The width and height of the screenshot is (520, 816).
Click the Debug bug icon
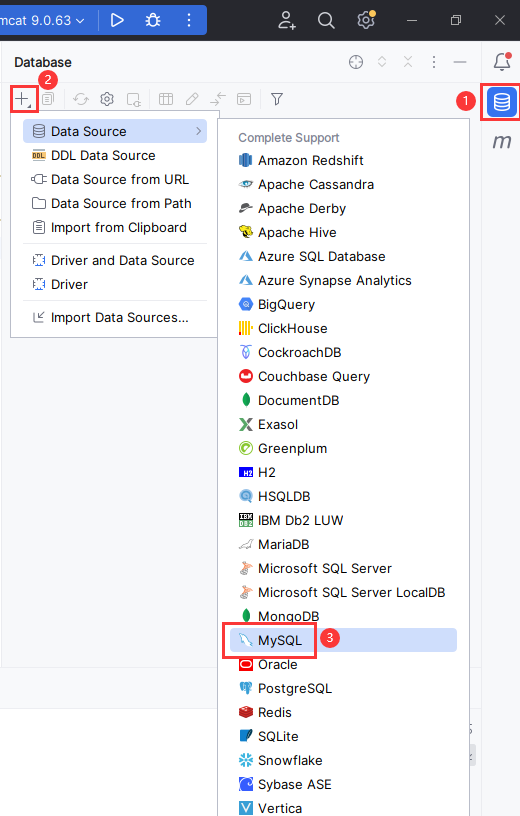click(x=153, y=20)
